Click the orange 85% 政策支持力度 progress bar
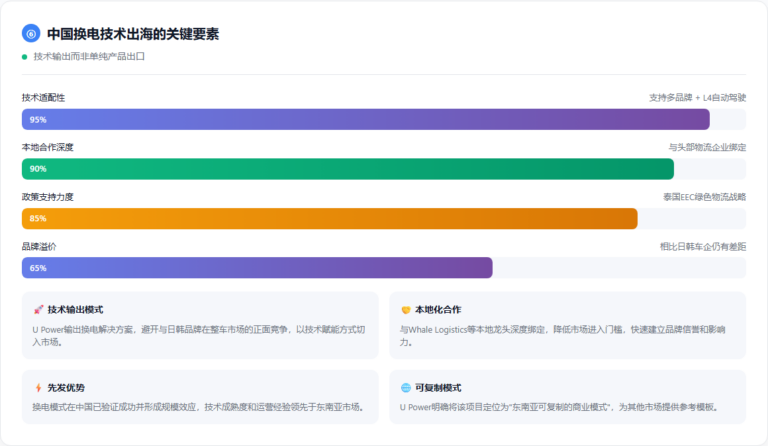768x446 pixels. click(330, 218)
